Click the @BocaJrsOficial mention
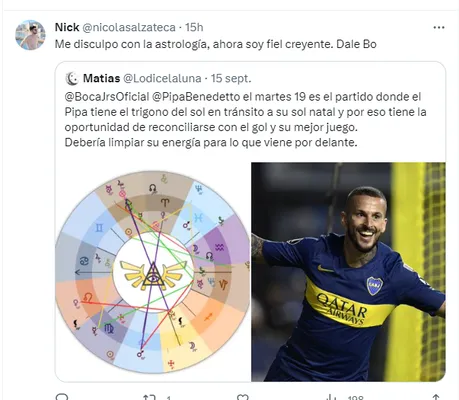Image resolution: width=459 pixels, height=400 pixels. click(x=107, y=97)
